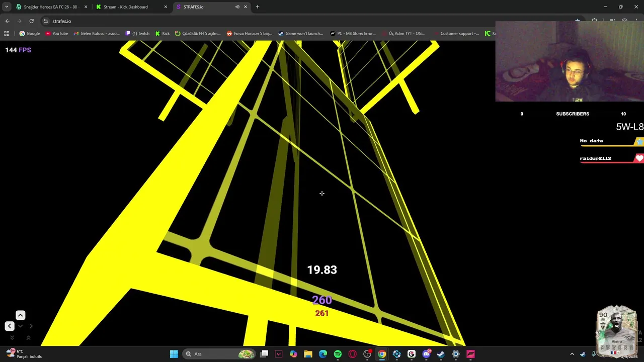Reload the strafes.io page
644x362 pixels.
click(31, 21)
